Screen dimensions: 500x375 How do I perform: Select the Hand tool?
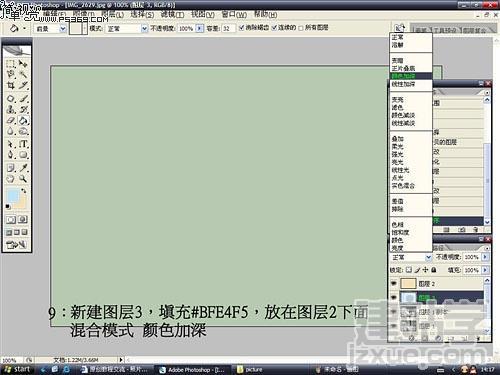click(11, 179)
